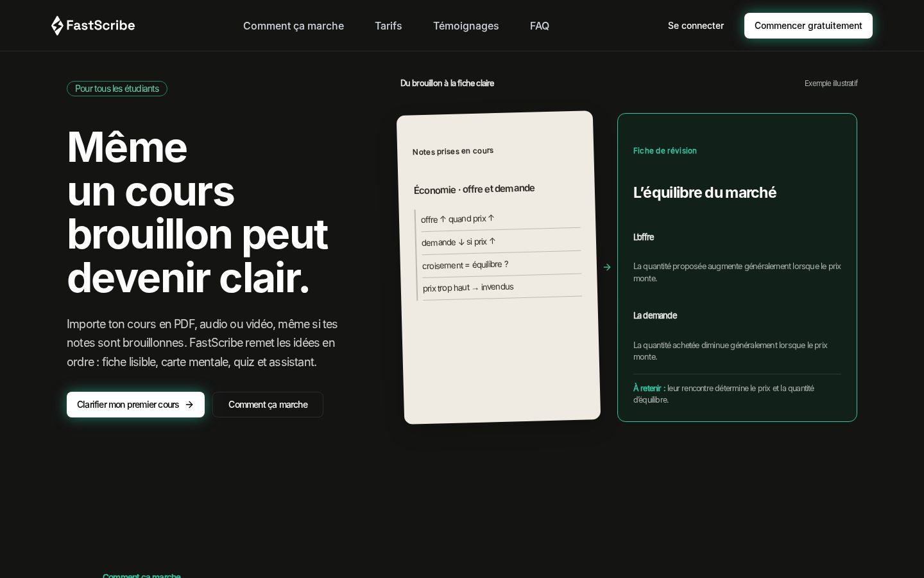Click the green arrow between the cards
The height and width of the screenshot is (578, 924).
607,267
